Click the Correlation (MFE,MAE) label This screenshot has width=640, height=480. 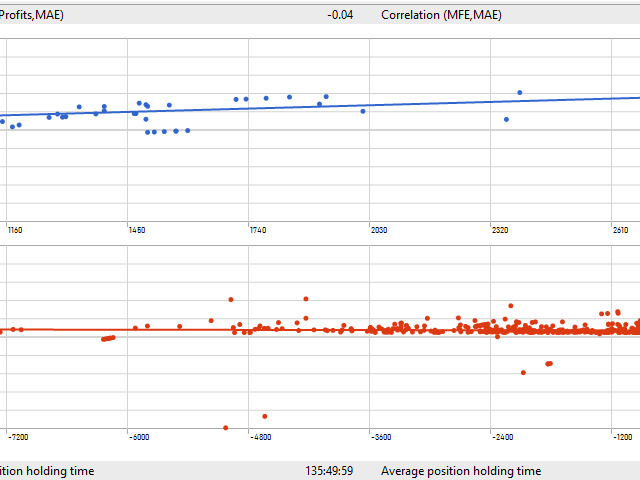tap(442, 15)
